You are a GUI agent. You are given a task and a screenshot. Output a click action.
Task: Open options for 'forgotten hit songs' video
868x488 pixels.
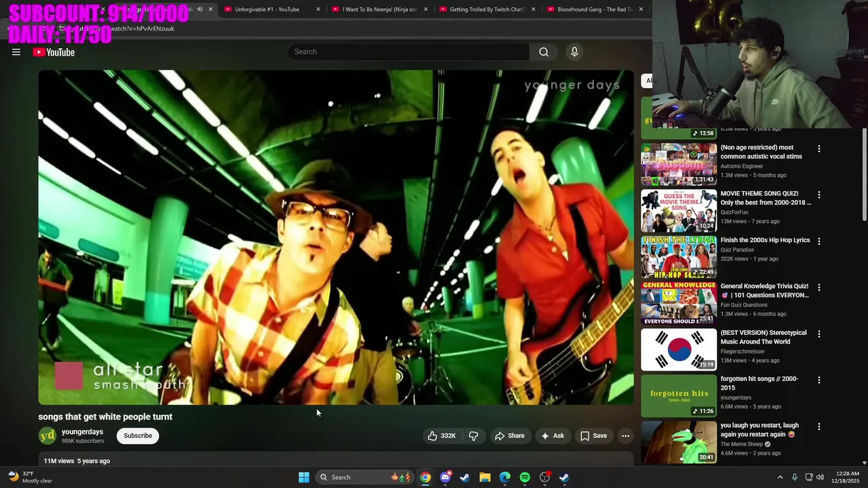click(818, 380)
